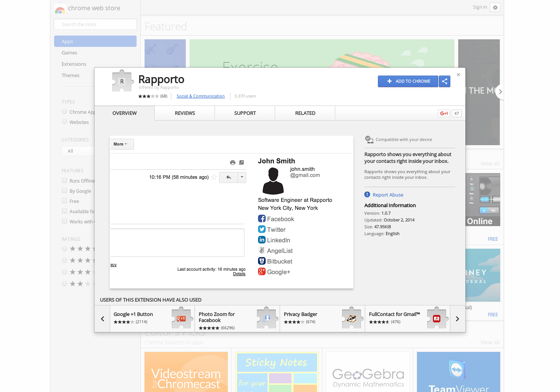Image resolution: width=560 pixels, height=392 pixels.
Task: Select Games in the sidebar
Action: [x=70, y=53]
